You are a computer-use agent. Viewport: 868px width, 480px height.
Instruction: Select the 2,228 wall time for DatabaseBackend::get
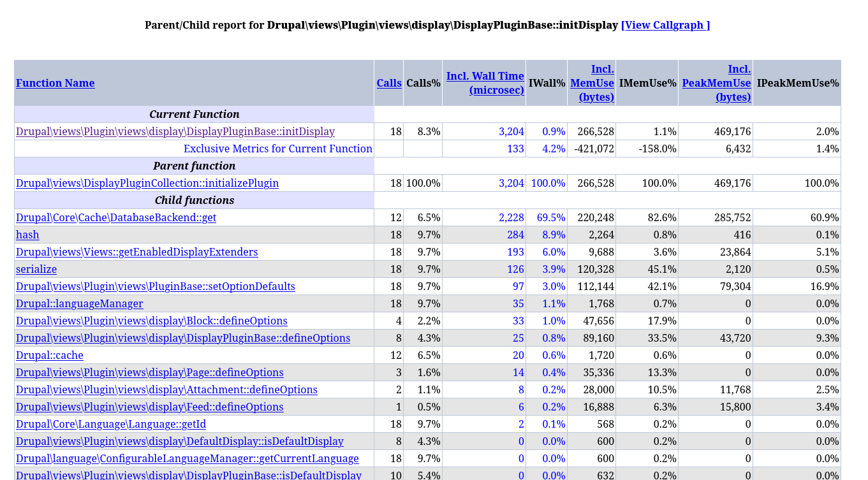tap(511, 217)
